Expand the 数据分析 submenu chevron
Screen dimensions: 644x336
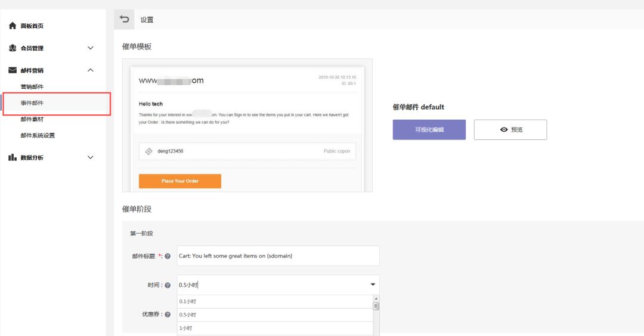[91, 157]
